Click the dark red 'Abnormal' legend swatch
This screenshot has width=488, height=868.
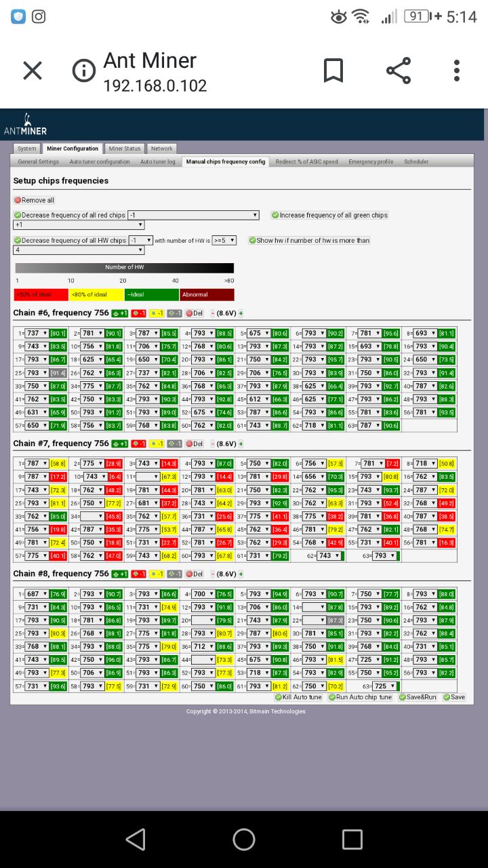coord(207,294)
